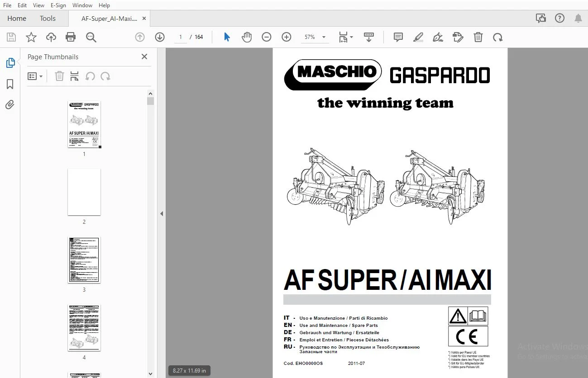
Task: Go to previous page arrow
Action: pyautogui.click(x=140, y=37)
